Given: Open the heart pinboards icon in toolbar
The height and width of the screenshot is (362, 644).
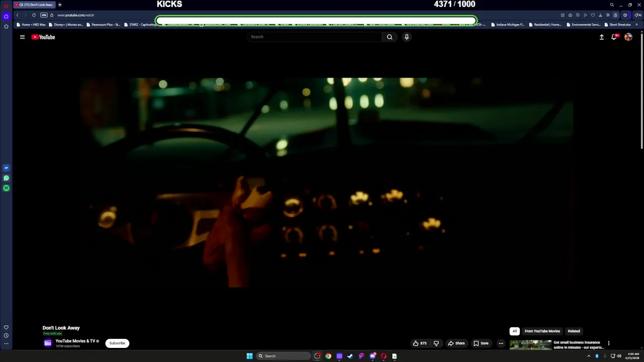Looking at the screenshot, I should (593, 15).
